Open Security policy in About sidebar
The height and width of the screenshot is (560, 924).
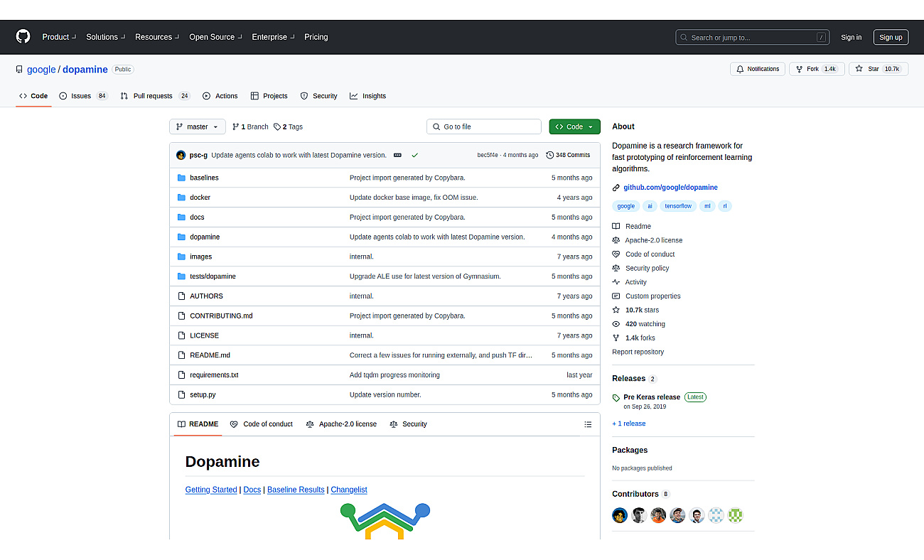tap(641, 268)
